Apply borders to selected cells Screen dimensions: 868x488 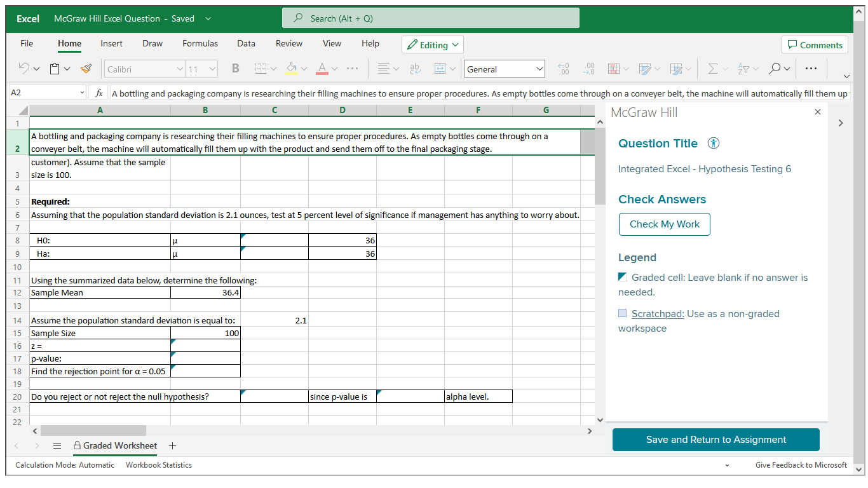(x=259, y=68)
